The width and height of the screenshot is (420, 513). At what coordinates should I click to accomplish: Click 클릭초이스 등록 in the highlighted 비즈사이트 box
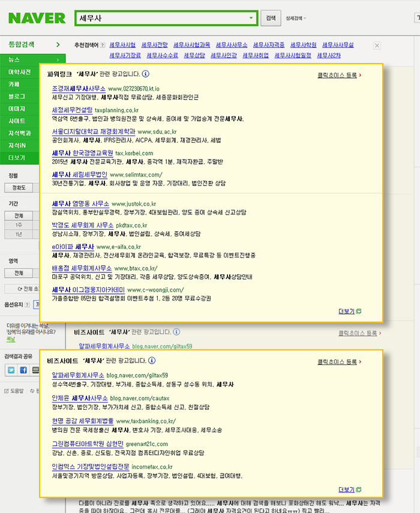point(337,362)
